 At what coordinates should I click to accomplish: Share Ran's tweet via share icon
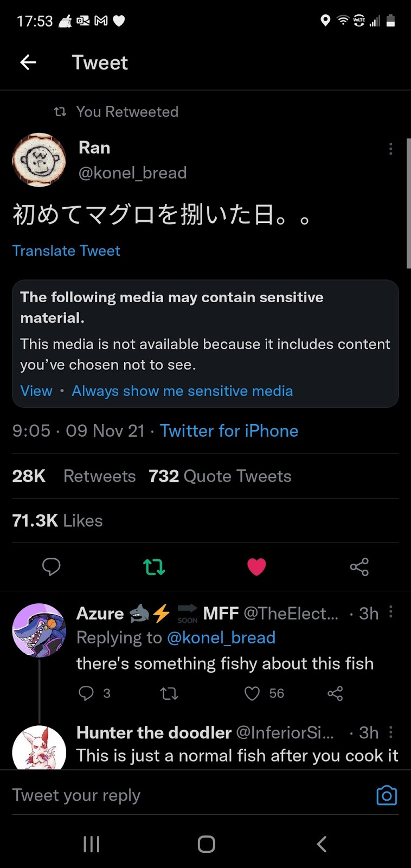click(x=359, y=567)
